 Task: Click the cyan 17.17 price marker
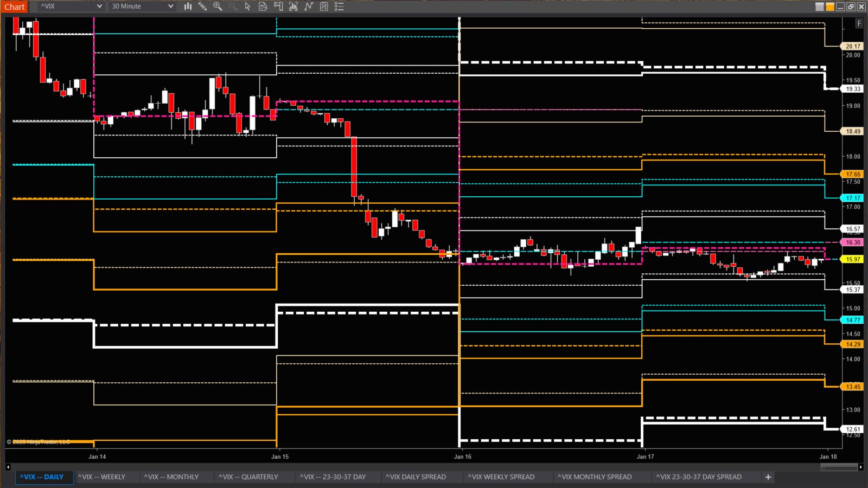(853, 198)
